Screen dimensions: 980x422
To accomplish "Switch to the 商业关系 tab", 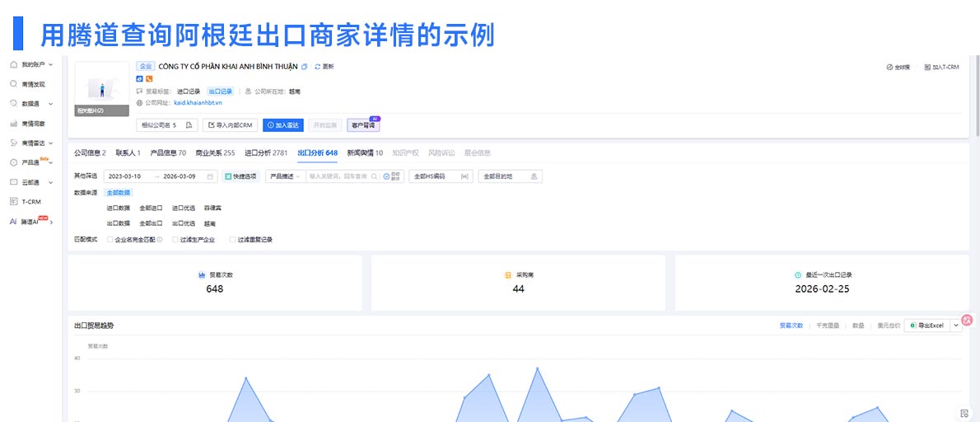I will (215, 152).
